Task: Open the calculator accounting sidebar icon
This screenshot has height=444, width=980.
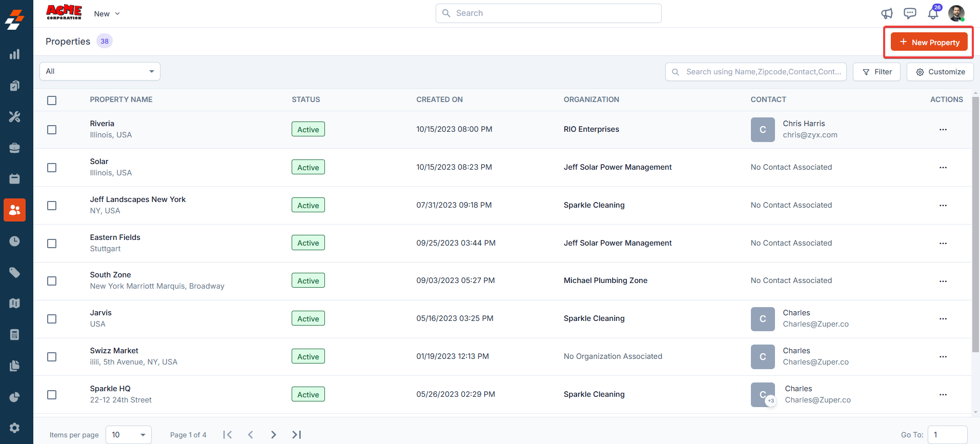Action: coord(14,335)
